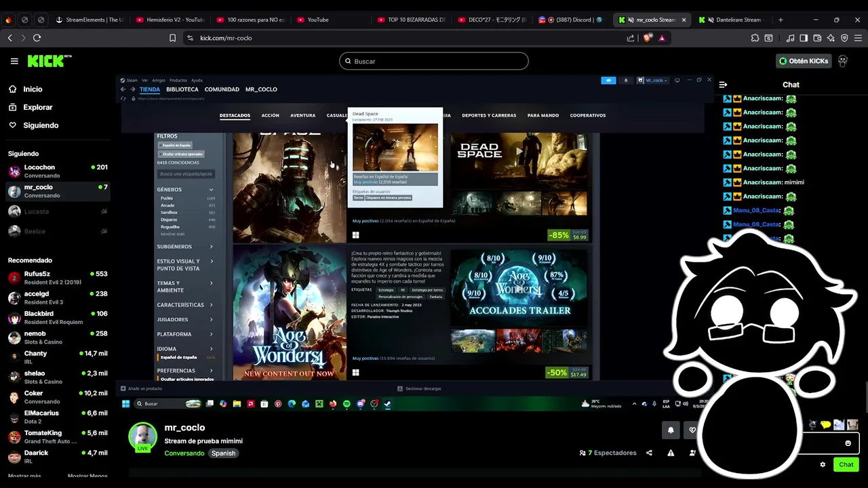Collapse the GÉNEROS filter section
Viewport: 868px width, 488px height.
coord(185,190)
